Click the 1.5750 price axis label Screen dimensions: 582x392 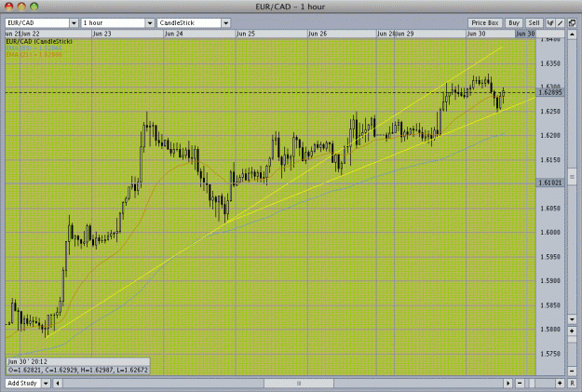click(x=550, y=354)
